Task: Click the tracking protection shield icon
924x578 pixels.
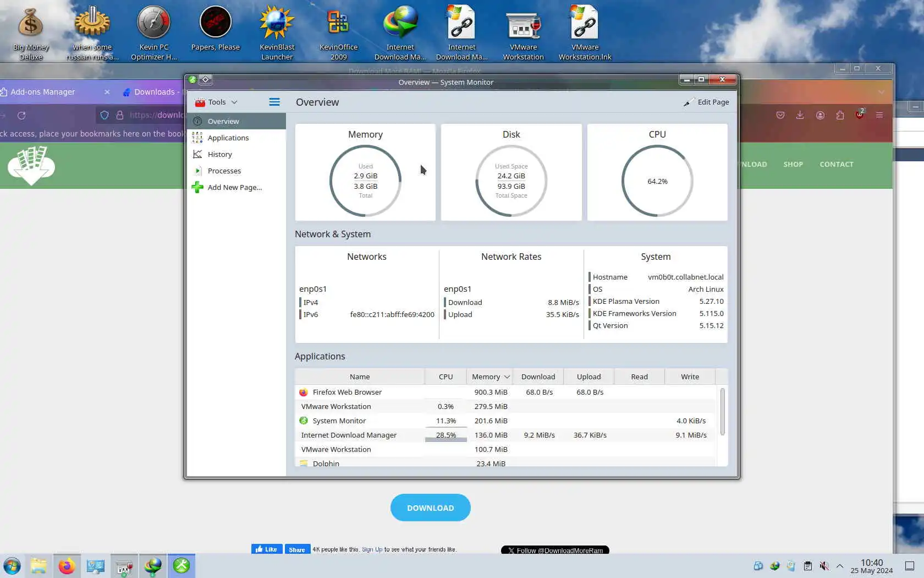Action: coord(105,115)
